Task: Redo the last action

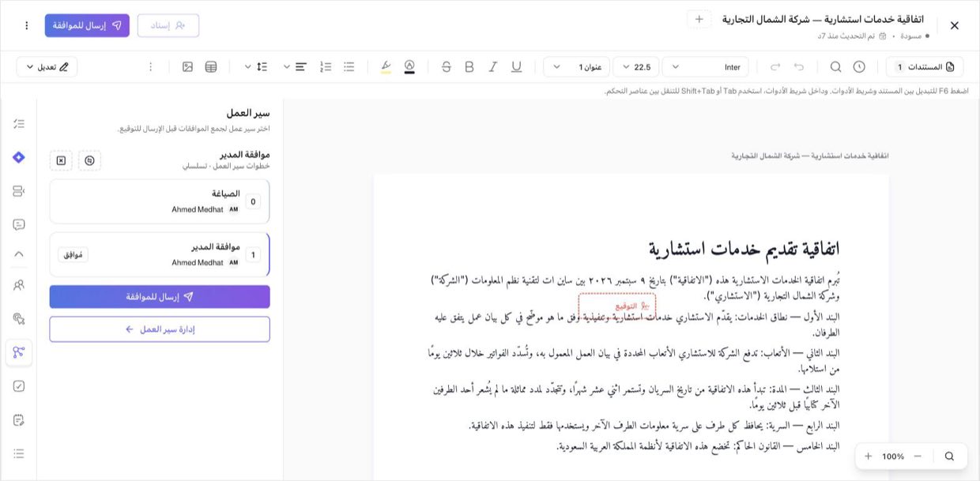Action: [x=775, y=67]
